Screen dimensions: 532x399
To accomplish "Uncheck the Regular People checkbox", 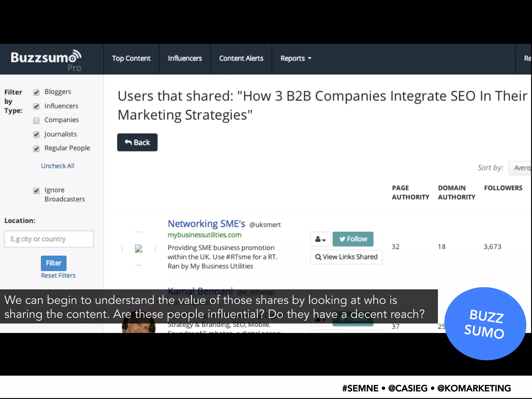I will coord(36,148).
